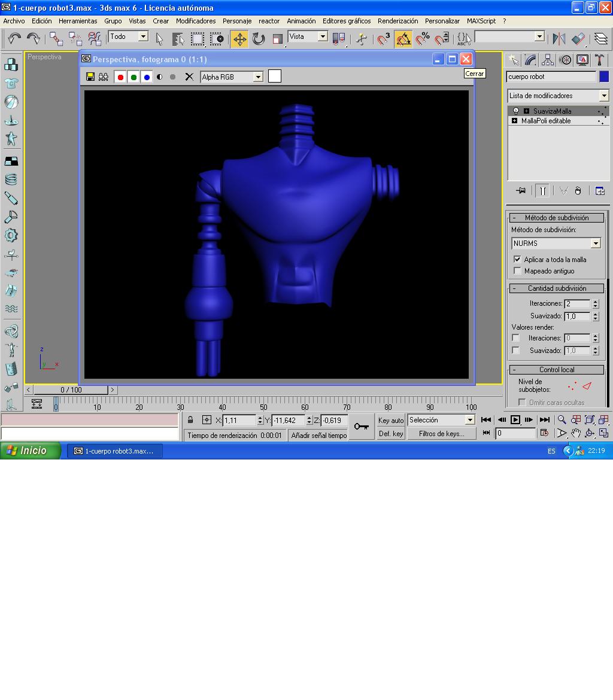Toggle the Percent Snap icon
Image resolution: width=613 pixels, height=700 pixels.
[x=422, y=39]
